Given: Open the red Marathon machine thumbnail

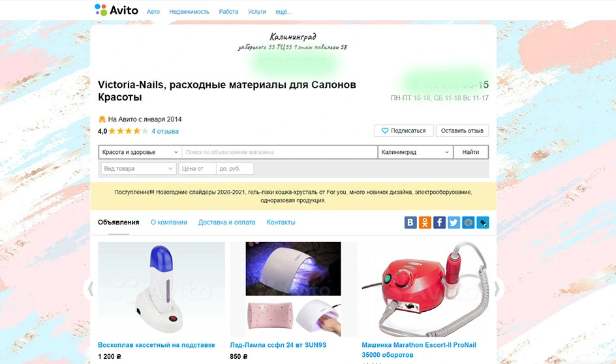Looking at the screenshot, I should [x=425, y=290].
